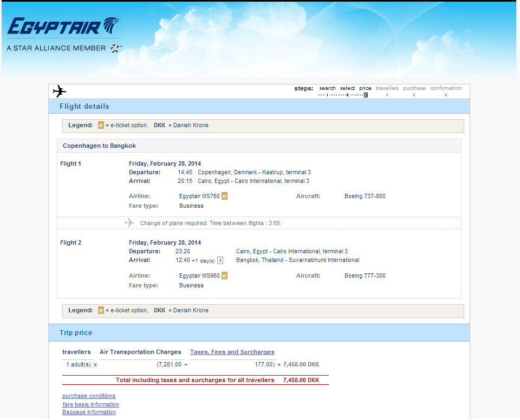520x420 pixels.
Task: Click the Star Alliance star emblem
Action: point(115,48)
